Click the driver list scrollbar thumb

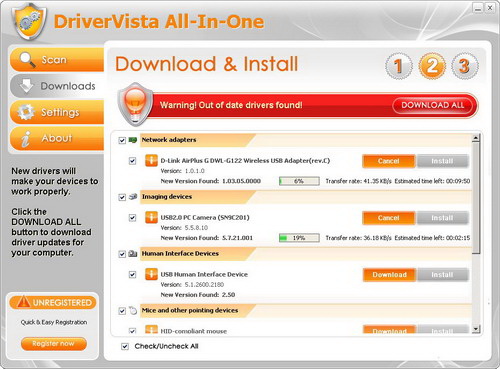tap(476, 197)
